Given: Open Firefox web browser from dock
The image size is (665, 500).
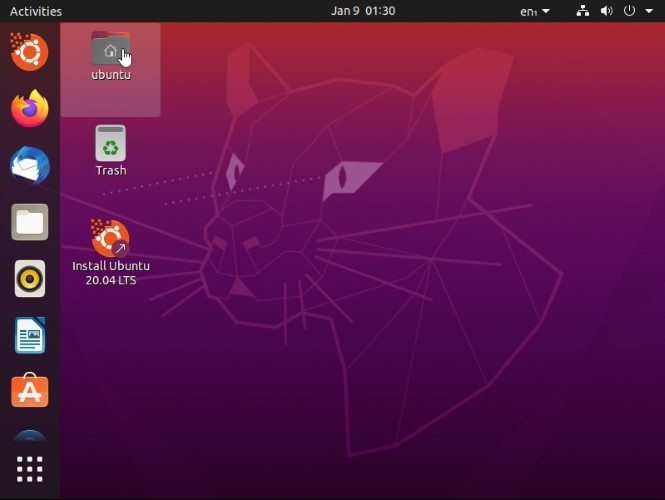Looking at the screenshot, I should 29,108.
